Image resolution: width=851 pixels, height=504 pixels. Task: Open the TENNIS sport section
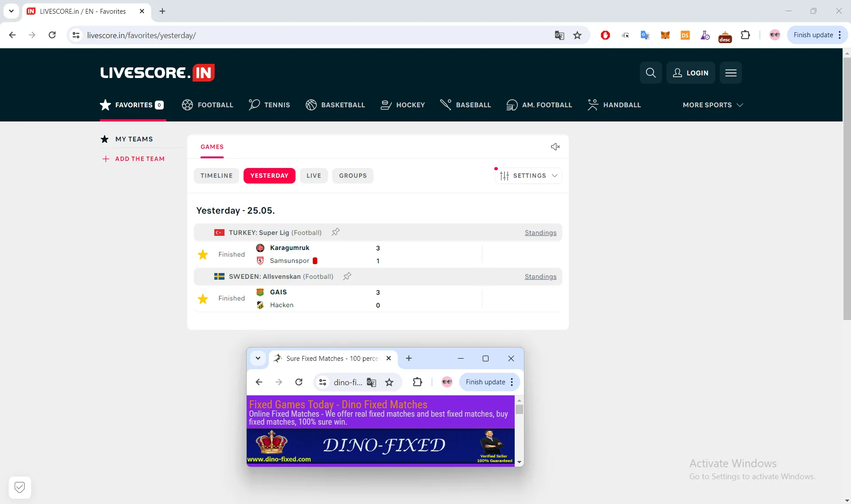click(269, 105)
